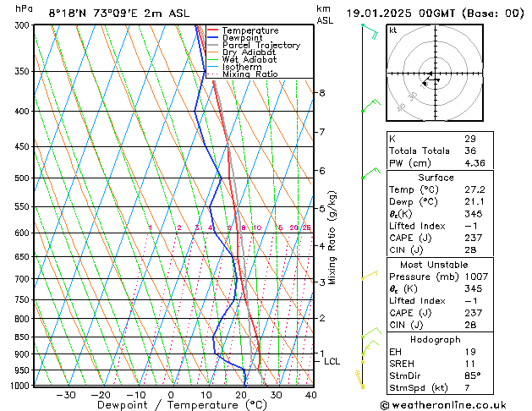This screenshot has width=532, height=411.
Task: Click the Surface Lifted Index value -1
Action: 471,226
